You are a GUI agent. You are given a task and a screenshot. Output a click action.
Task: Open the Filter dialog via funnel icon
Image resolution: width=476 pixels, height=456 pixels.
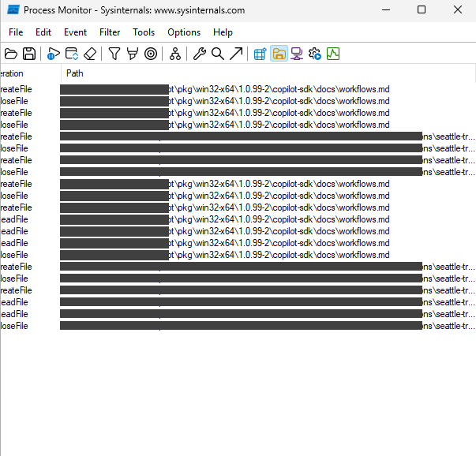click(114, 54)
